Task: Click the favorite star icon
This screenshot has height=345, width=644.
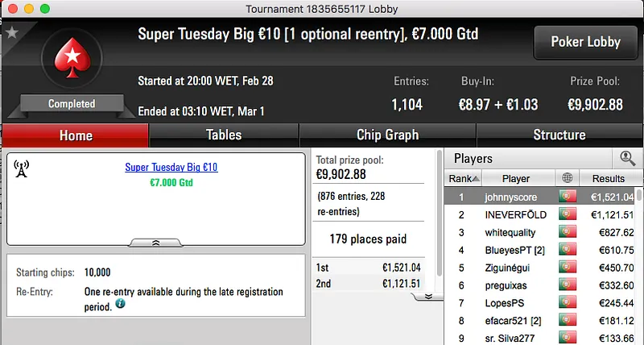Action: tap(12, 34)
